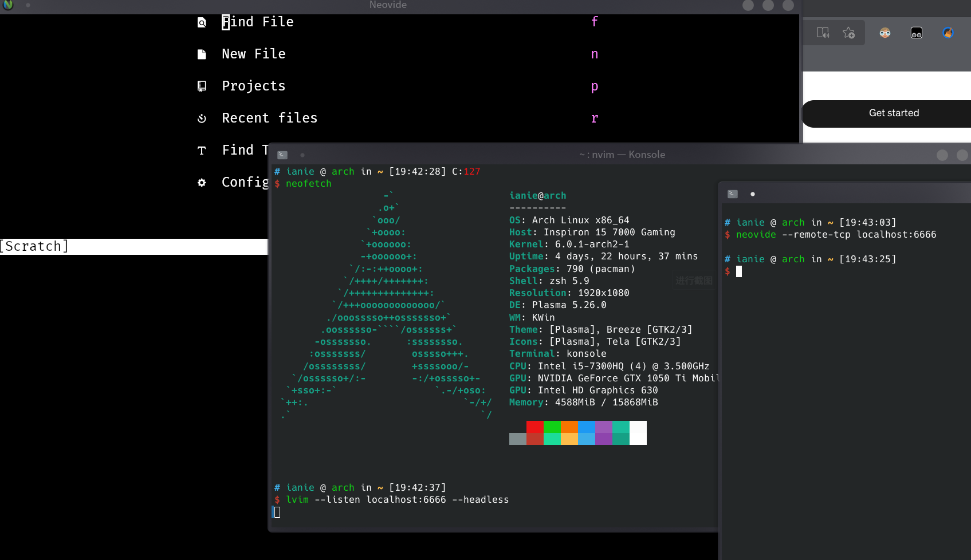Screen dimensions: 971x560
Task: Click the 'CPU: Intel i5-7300HQ' line
Action: tap(610, 366)
